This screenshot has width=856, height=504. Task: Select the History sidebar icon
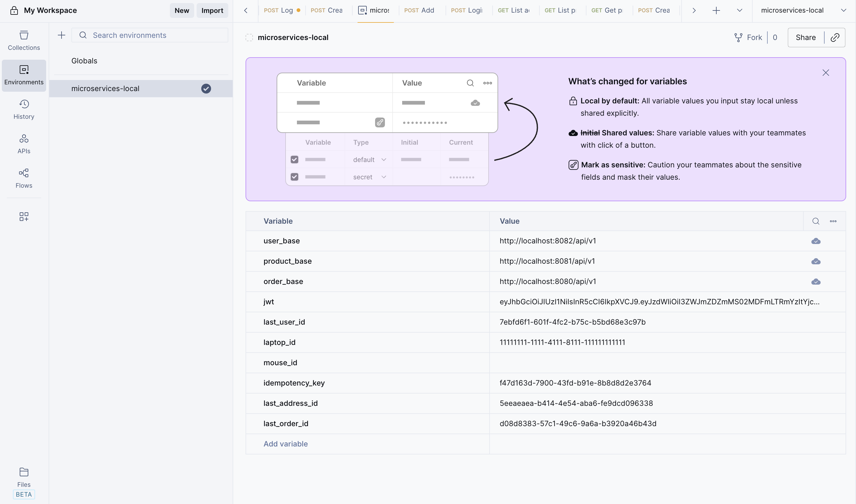(23, 109)
